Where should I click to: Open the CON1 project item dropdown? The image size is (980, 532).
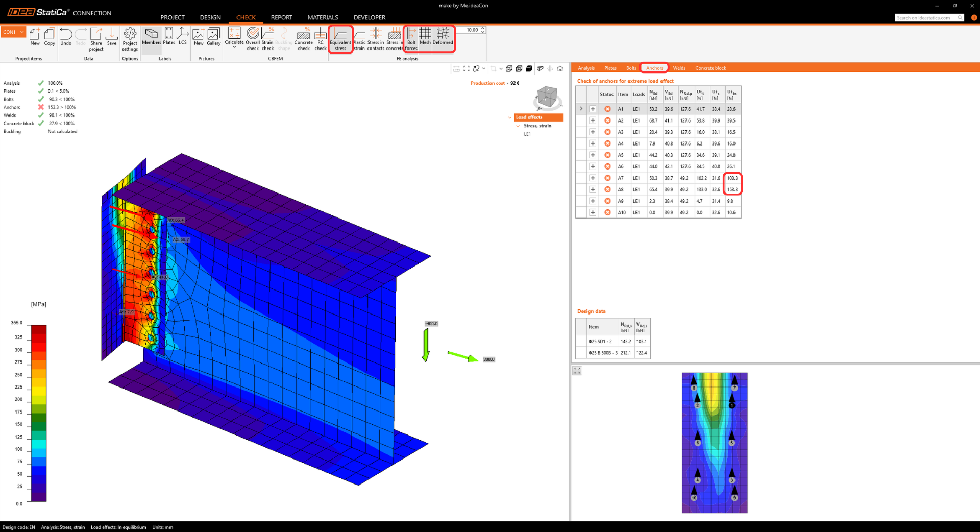coord(13,32)
